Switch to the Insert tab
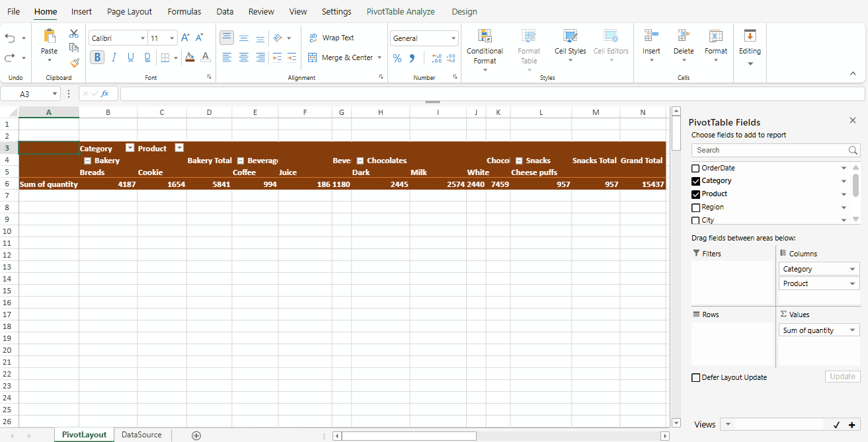 [81, 11]
